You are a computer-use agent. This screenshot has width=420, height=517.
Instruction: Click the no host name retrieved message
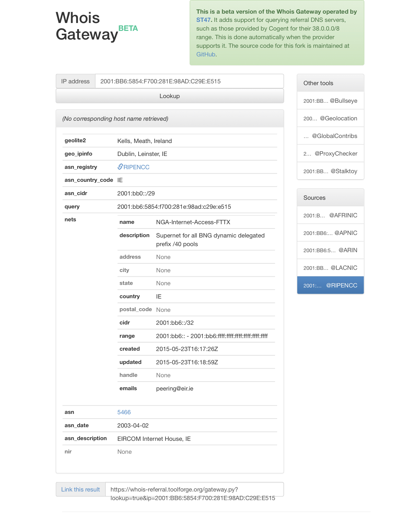click(115, 119)
